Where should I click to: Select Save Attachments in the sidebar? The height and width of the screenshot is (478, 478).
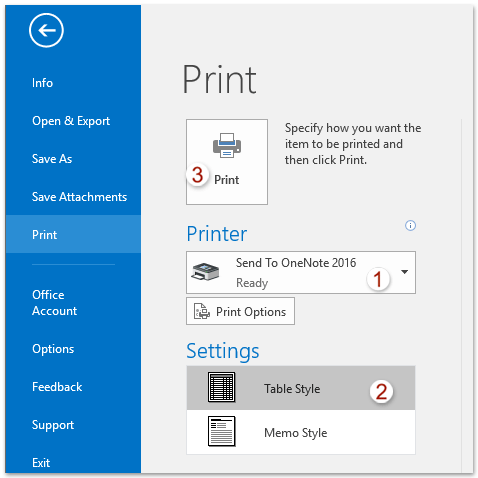(79, 197)
